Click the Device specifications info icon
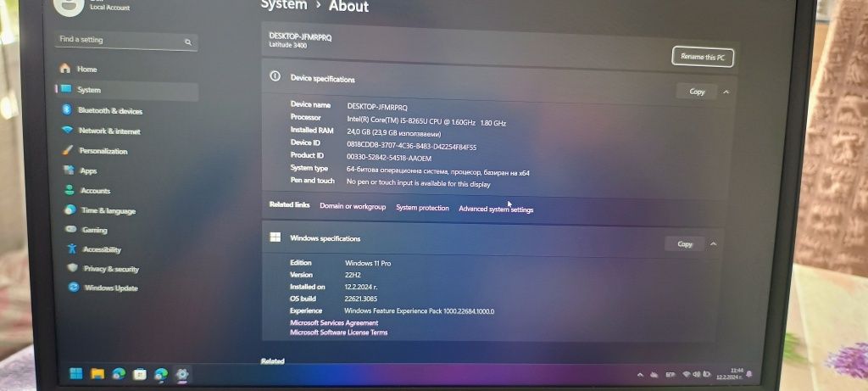Viewport: 868px width, 391px height. point(275,76)
